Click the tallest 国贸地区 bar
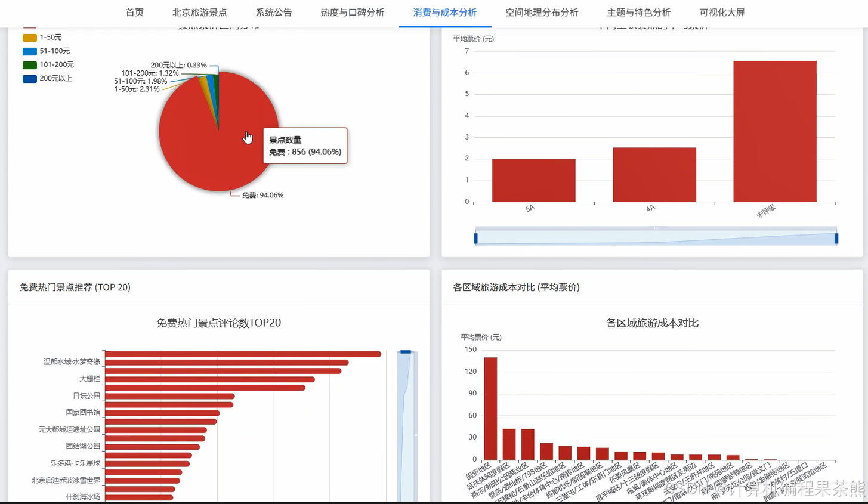The image size is (868, 504). coord(490,409)
